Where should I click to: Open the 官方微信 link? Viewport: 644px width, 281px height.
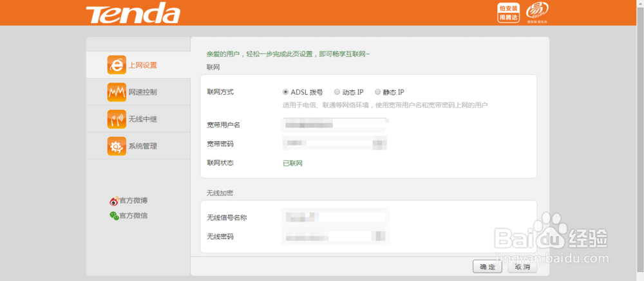pos(133,215)
